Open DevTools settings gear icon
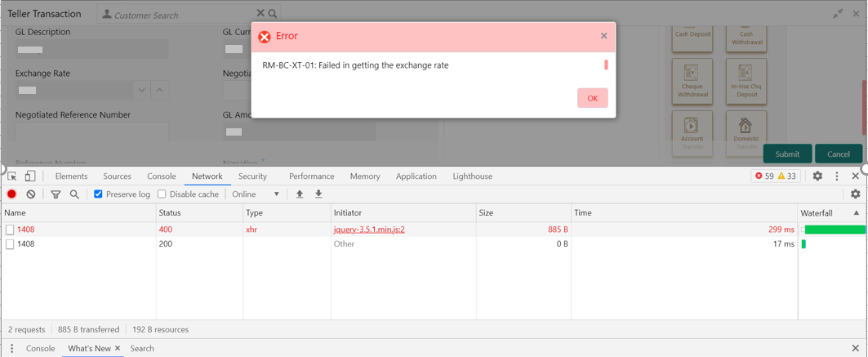 click(817, 176)
